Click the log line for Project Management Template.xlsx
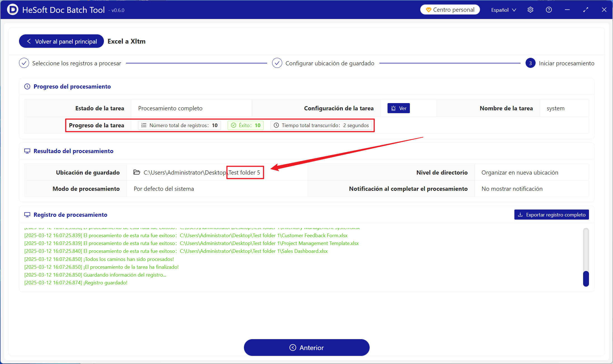 (191, 243)
